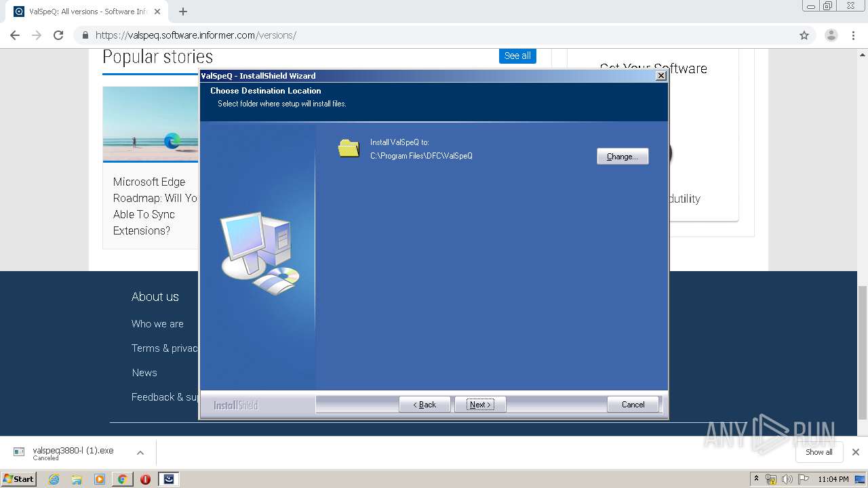The image size is (868, 488).
Task: Click the site info lock icon
Action: pos(85,35)
